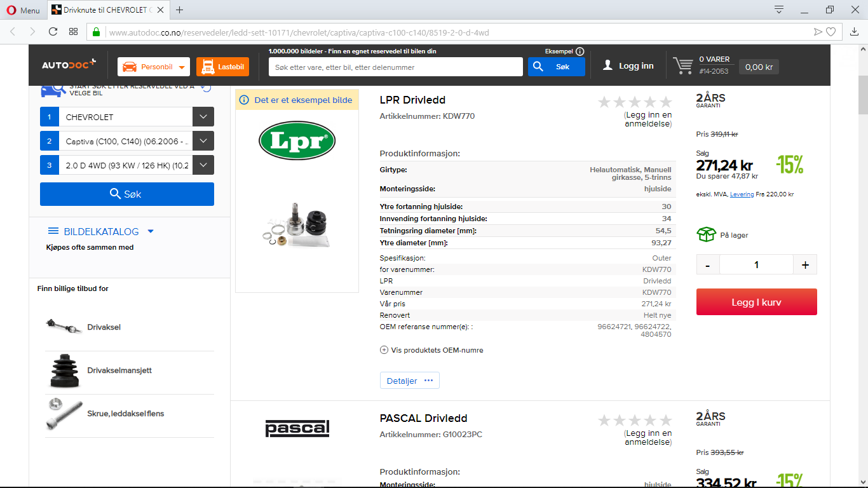Open the shopping cart icon
The height and width of the screenshot is (488, 868).
[x=683, y=65]
